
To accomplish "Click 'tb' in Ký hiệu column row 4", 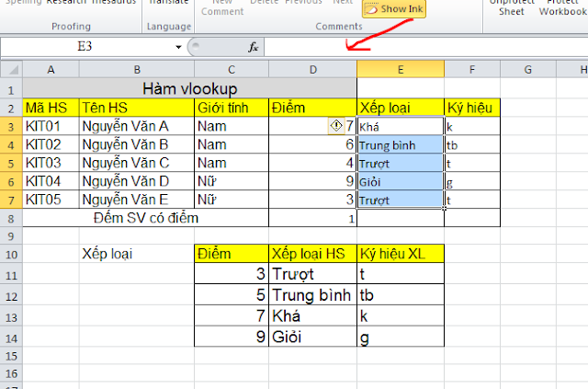I will point(472,145).
